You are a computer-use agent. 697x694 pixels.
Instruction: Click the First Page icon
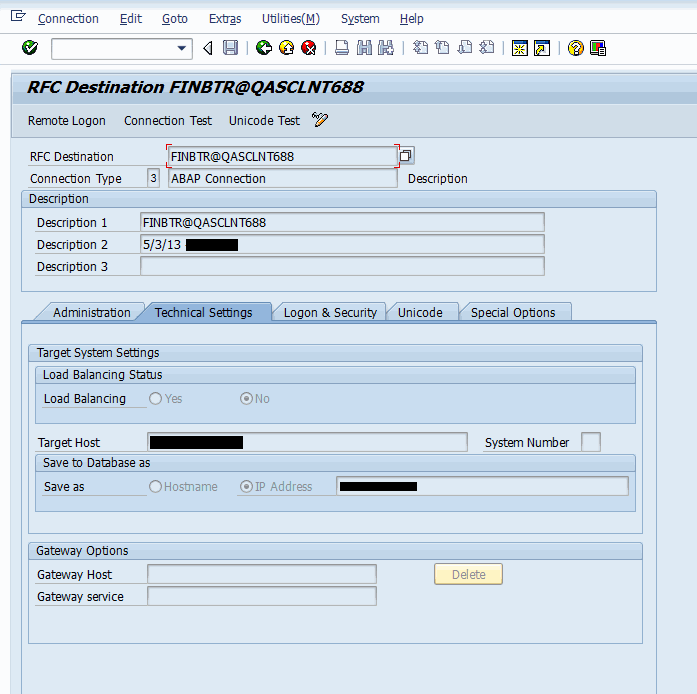(420, 48)
